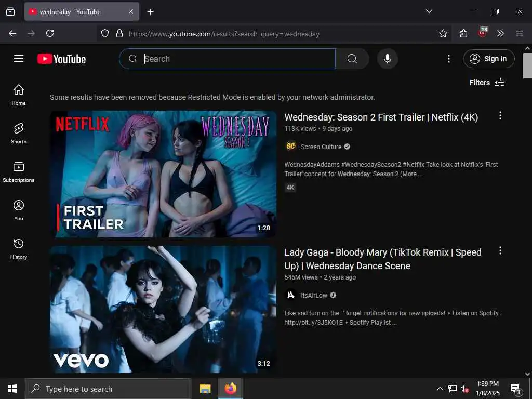The height and width of the screenshot is (399, 532).
Task: Show hidden system tray icons
Action: [x=440, y=389]
